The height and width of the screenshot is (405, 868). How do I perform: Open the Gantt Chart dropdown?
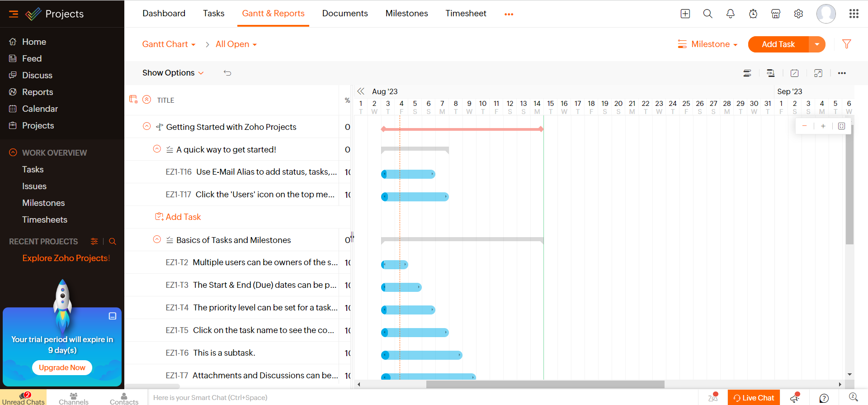pyautogui.click(x=169, y=44)
